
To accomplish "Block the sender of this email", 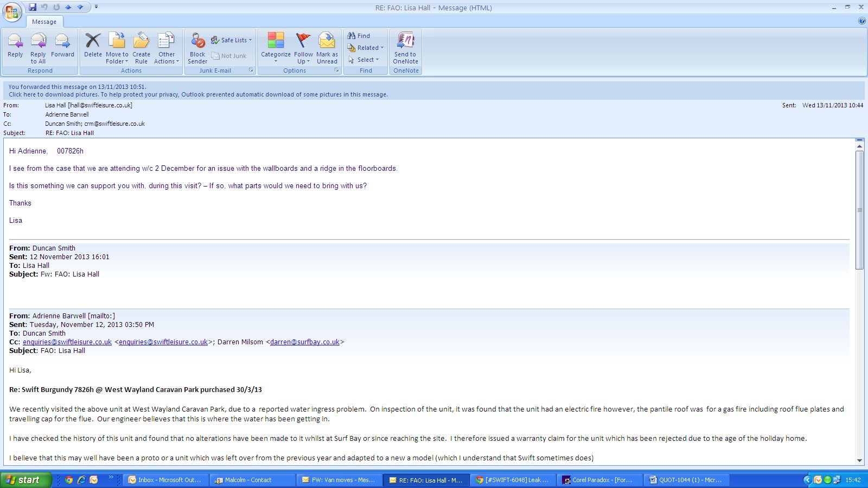I will click(197, 48).
